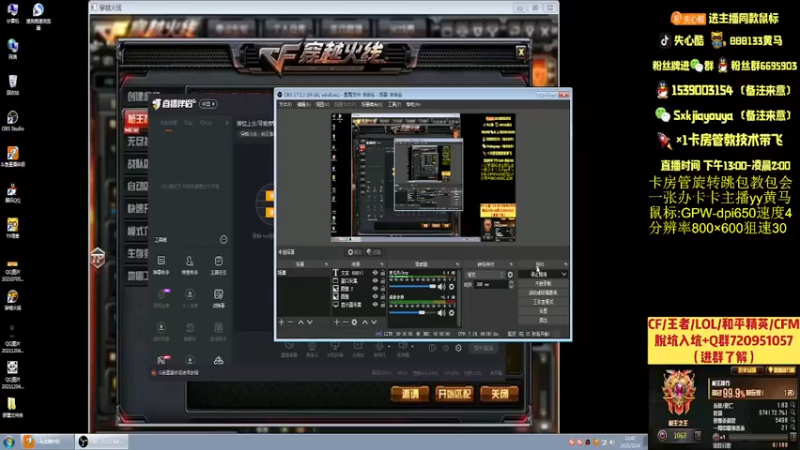Viewport: 800px width, 450px height.
Task: Move the selected scene down
Action: [310, 322]
